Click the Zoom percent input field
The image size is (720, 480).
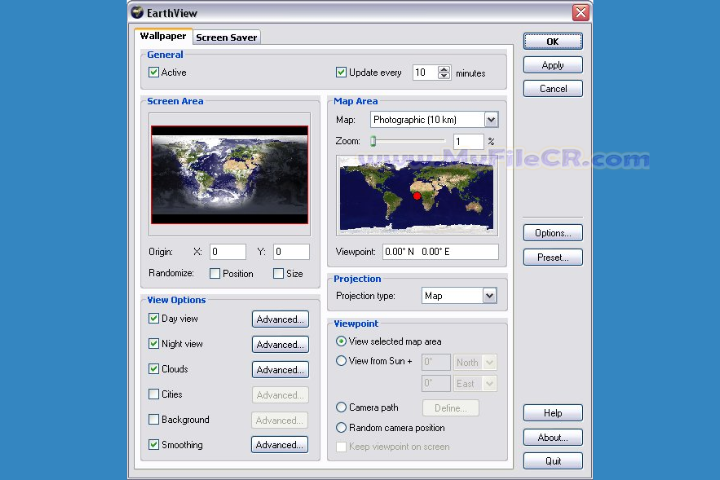(x=468, y=141)
